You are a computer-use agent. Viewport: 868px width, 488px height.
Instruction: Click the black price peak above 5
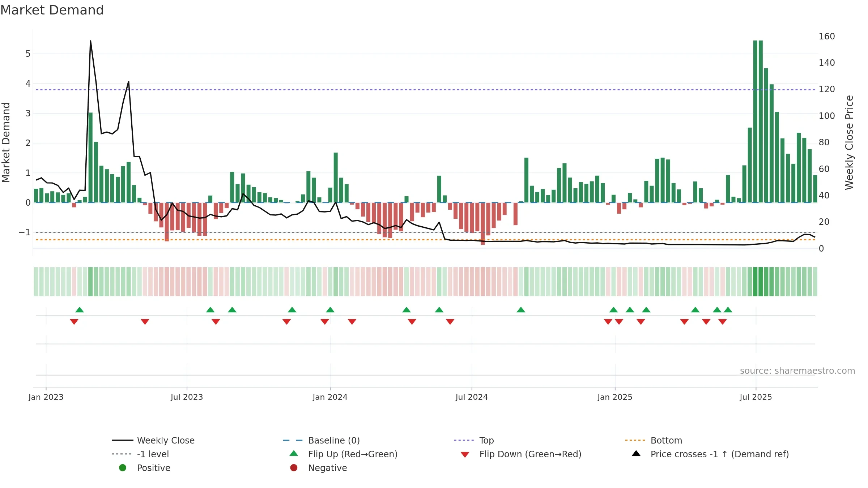(90, 41)
